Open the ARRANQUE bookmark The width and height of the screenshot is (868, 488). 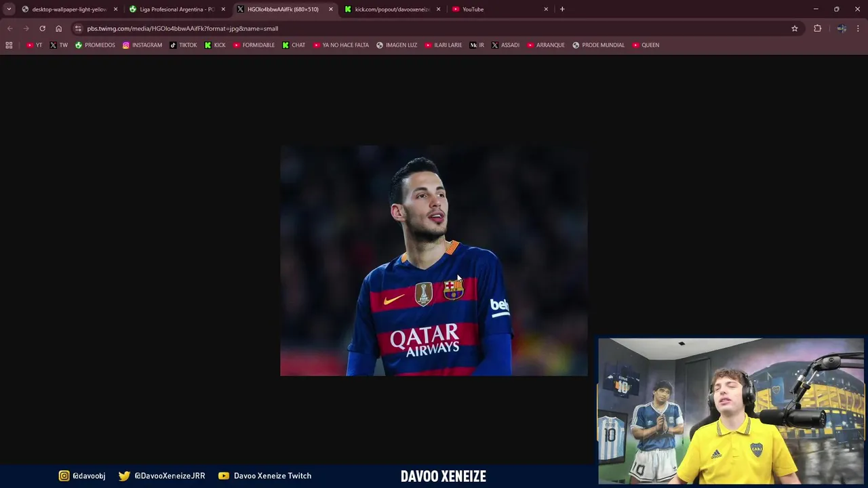click(545, 45)
